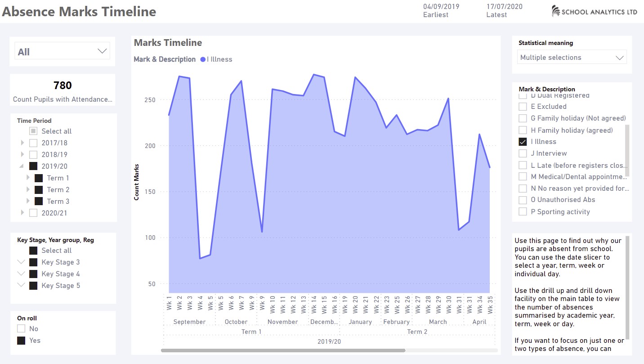Click the Illness legend marker dot
This screenshot has height=364, width=644.
tap(203, 59)
